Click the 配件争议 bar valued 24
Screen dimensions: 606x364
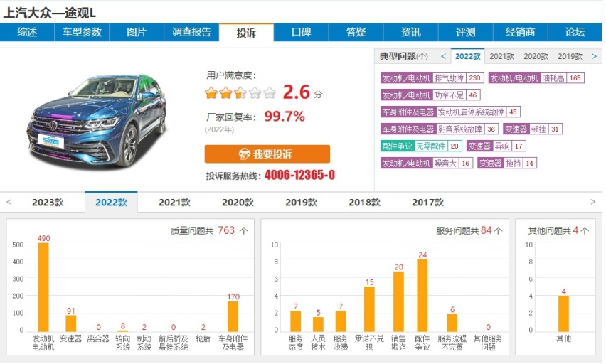coord(422,296)
